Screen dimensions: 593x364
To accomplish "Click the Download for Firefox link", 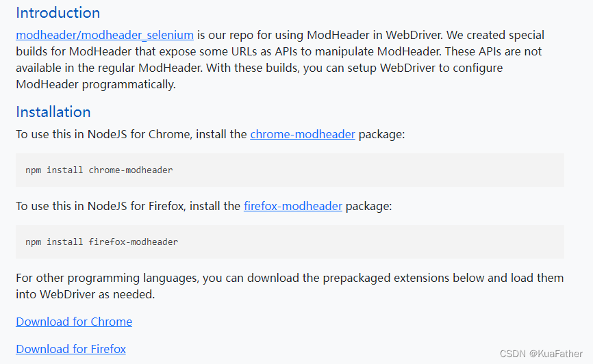I will point(71,349).
